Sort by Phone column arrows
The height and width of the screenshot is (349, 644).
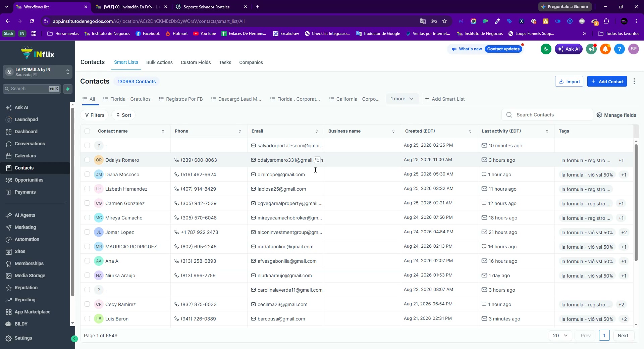[x=240, y=131]
